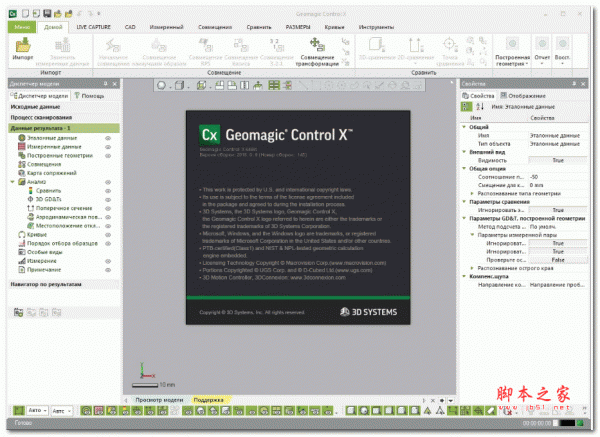The width and height of the screenshot is (600, 437).
Task: Expand Распознавание типа геометрии
Action: click(472, 194)
